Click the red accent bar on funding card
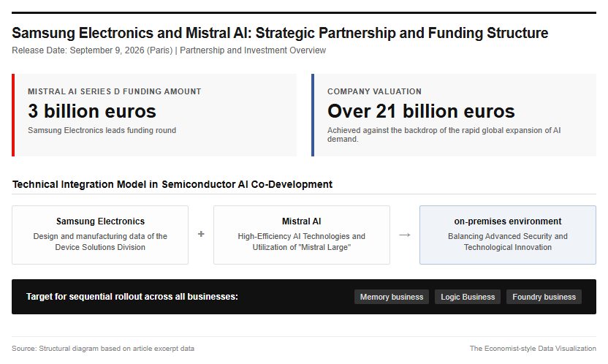608x364 pixels. click(13, 115)
